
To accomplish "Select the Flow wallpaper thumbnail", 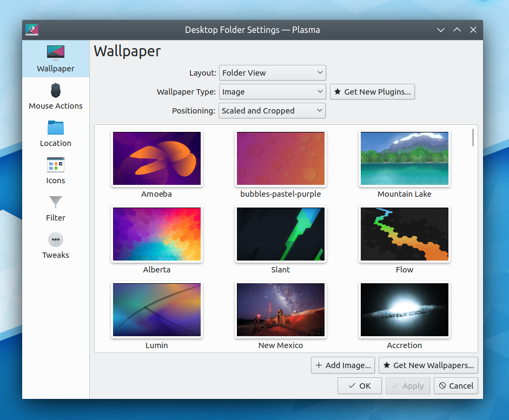I will click(405, 234).
